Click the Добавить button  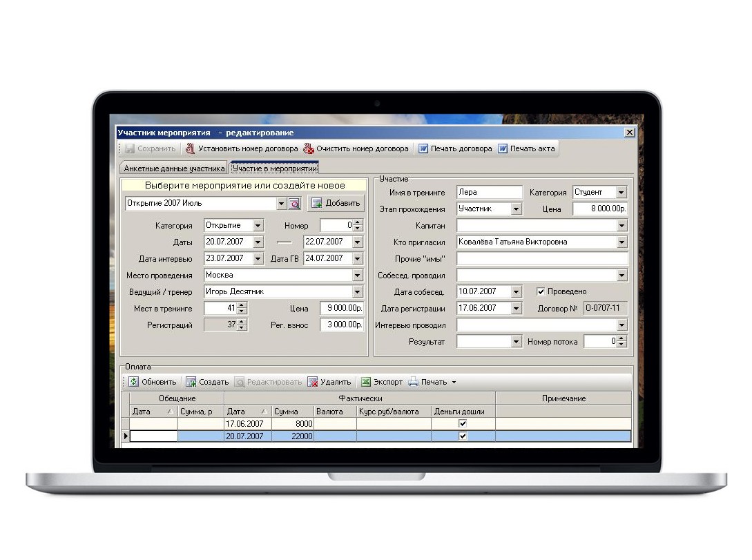pos(336,203)
